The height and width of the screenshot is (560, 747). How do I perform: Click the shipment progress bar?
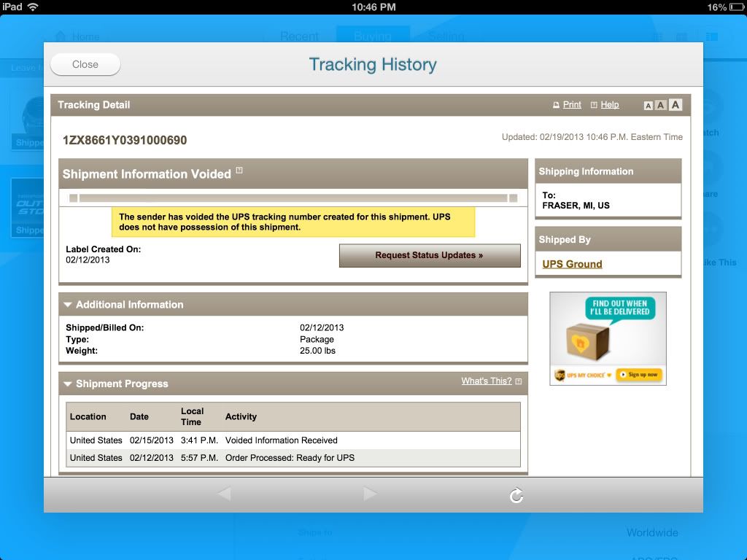(x=293, y=198)
